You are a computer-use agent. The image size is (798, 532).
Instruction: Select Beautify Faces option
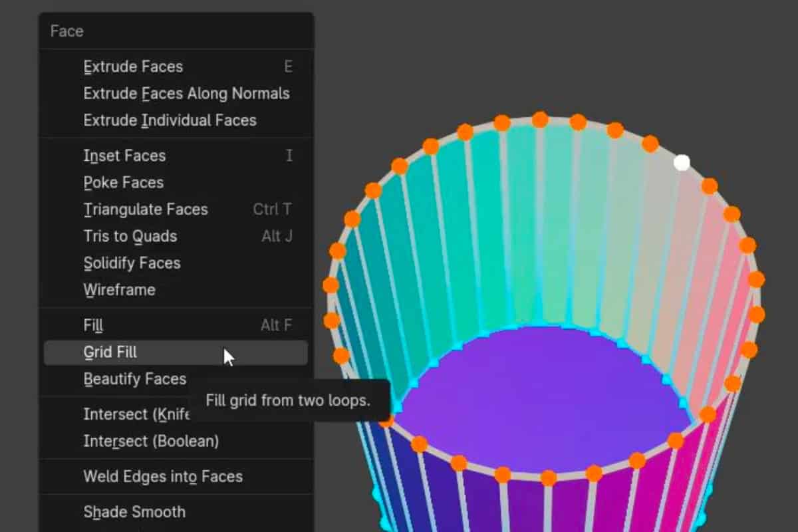click(134, 378)
